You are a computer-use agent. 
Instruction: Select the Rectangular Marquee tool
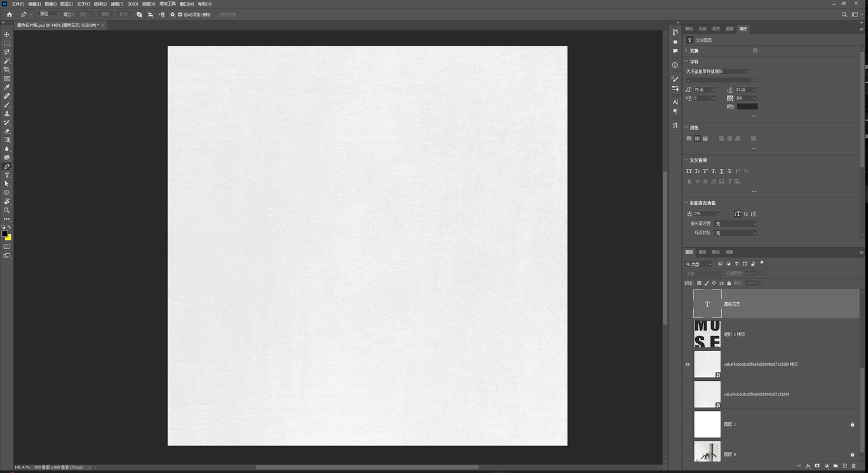pyautogui.click(x=7, y=43)
